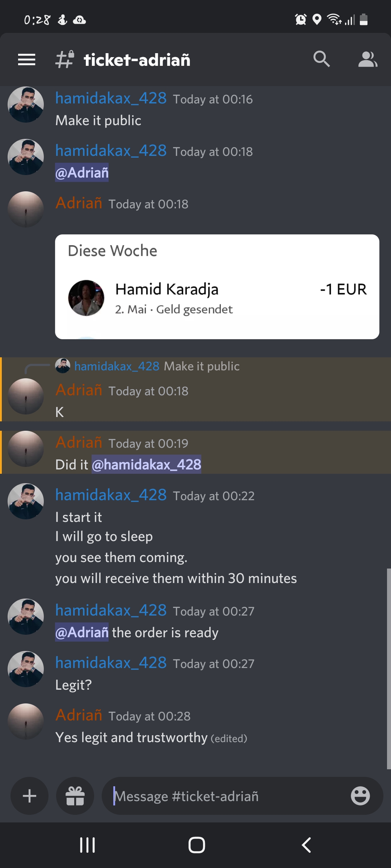Screen dimensions: 391x868
Task: Open ticket-adriañ channel title header
Action: pos(137,60)
